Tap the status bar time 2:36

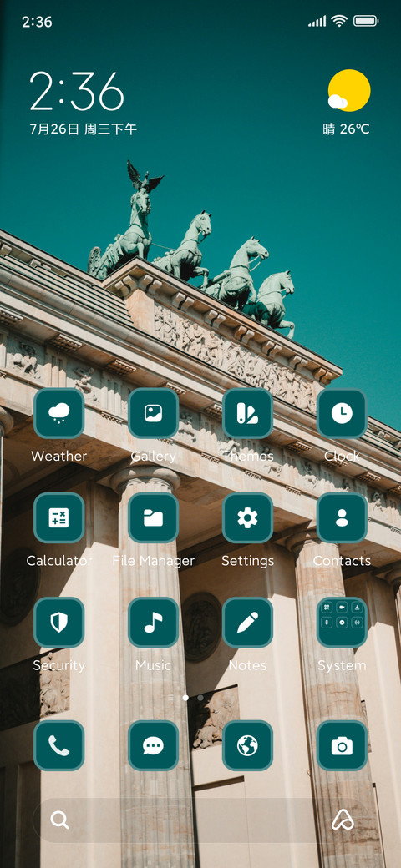click(x=37, y=22)
